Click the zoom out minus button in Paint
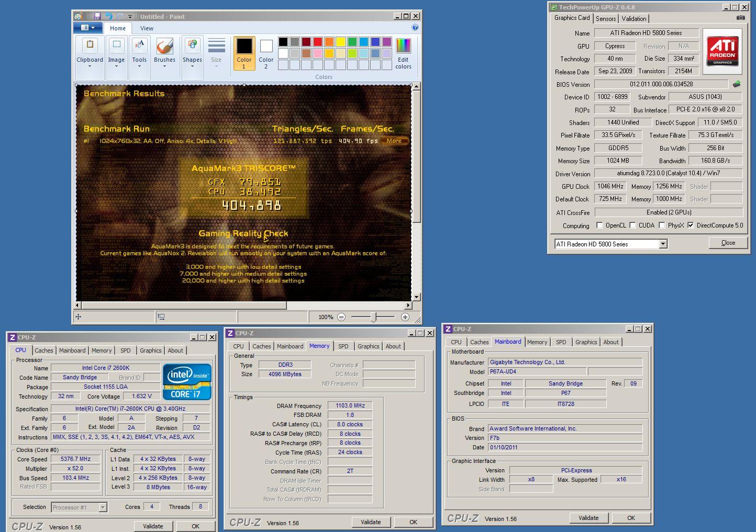 click(x=341, y=317)
